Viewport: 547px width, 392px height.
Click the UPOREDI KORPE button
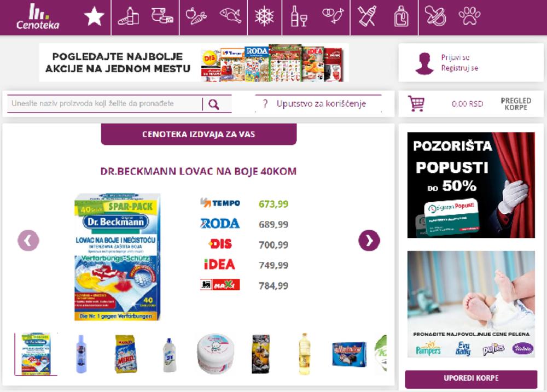tap(471, 378)
